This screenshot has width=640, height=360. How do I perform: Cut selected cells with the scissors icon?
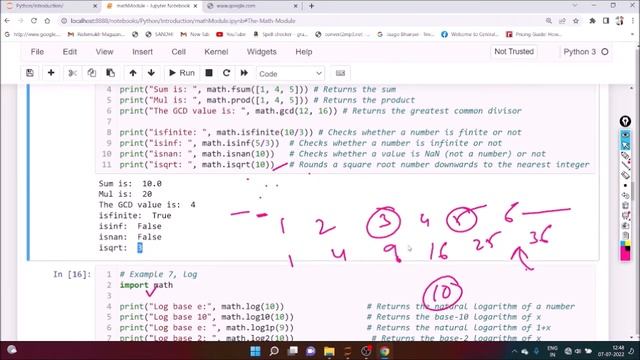[72, 73]
